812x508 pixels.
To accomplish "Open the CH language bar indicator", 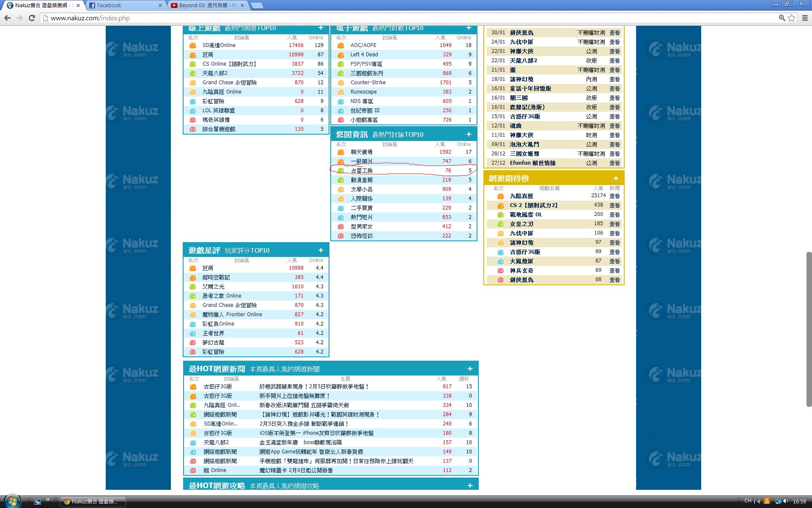I will pyautogui.click(x=748, y=501).
